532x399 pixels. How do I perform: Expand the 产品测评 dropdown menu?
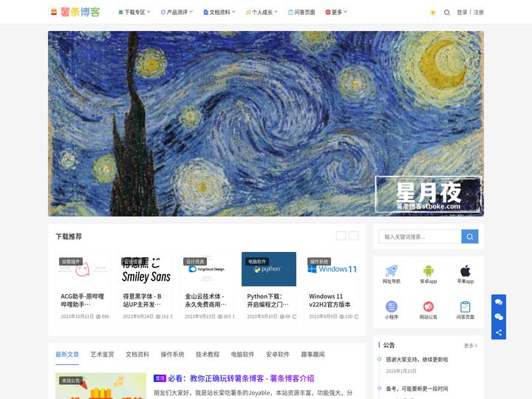[x=177, y=13]
